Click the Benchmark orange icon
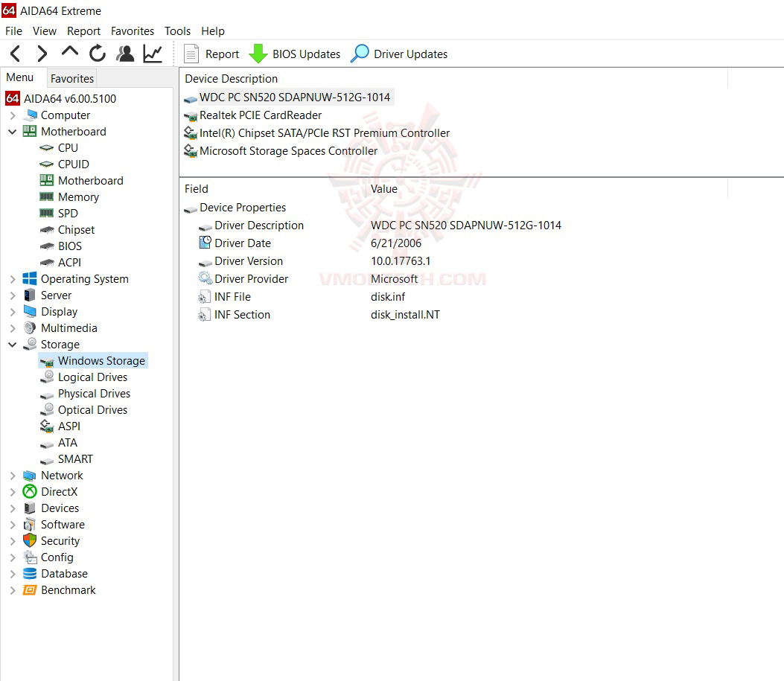The width and height of the screenshot is (784, 681). pyautogui.click(x=30, y=590)
